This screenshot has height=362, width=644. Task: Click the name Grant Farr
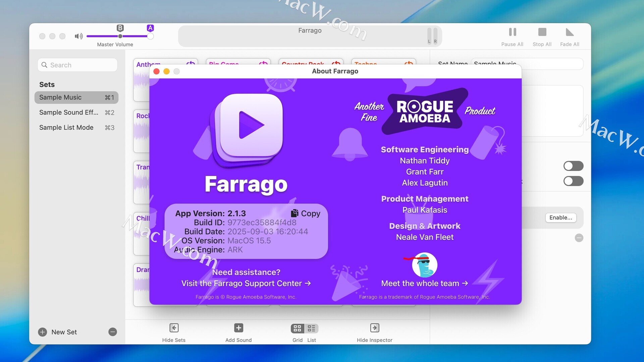coord(425,172)
